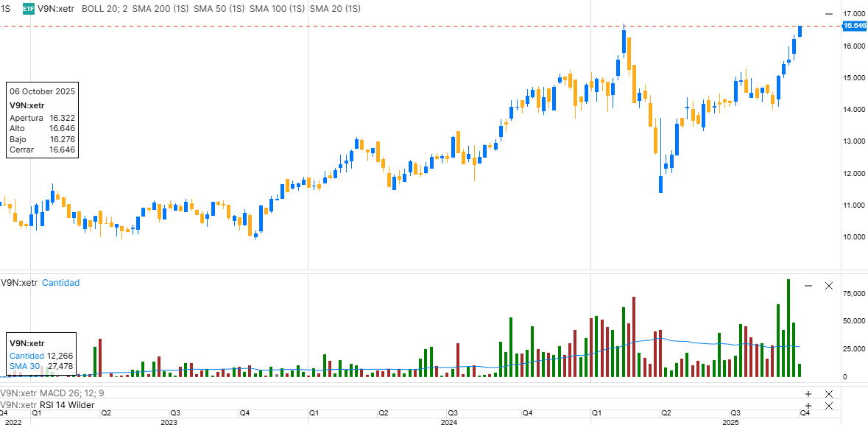This screenshot has height=425, width=868.
Task: Select the SMA 20 (1S) indicator
Action: [335, 9]
